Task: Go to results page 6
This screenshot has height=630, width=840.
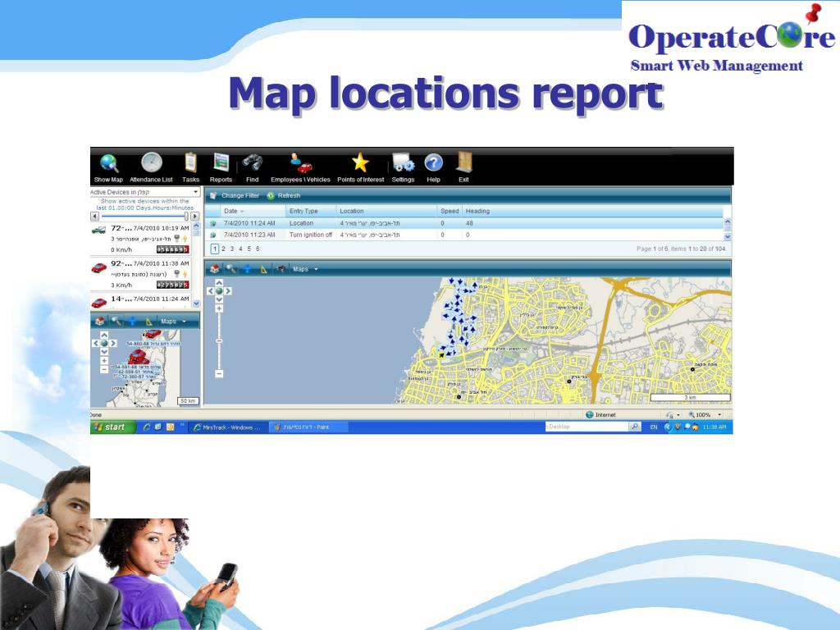Action: click(258, 249)
